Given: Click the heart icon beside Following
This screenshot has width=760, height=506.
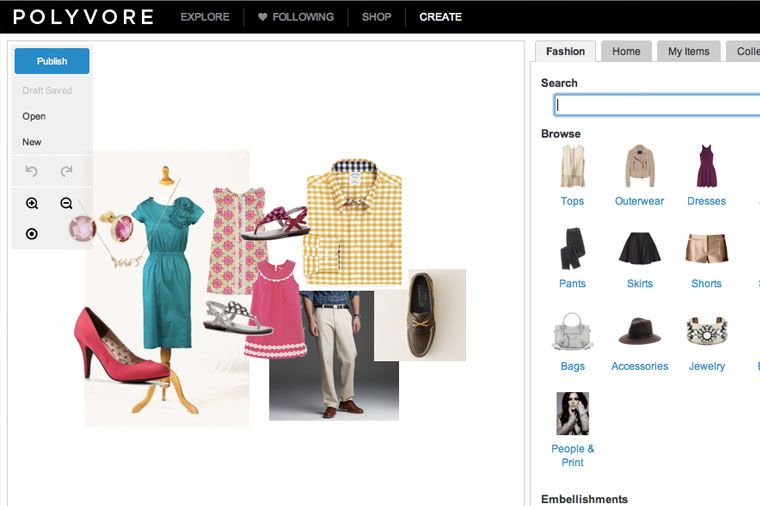Looking at the screenshot, I should 263,17.
